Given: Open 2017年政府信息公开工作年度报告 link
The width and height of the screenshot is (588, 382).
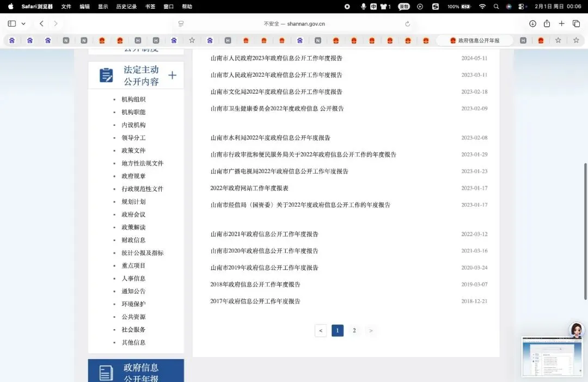Looking at the screenshot, I should point(255,301).
